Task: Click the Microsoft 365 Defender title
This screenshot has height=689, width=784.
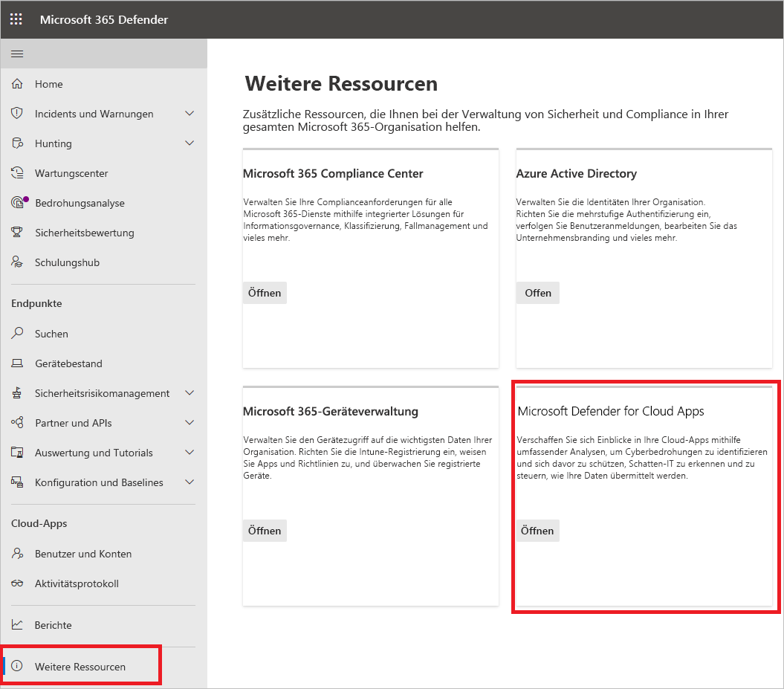Action: pyautogui.click(x=104, y=19)
